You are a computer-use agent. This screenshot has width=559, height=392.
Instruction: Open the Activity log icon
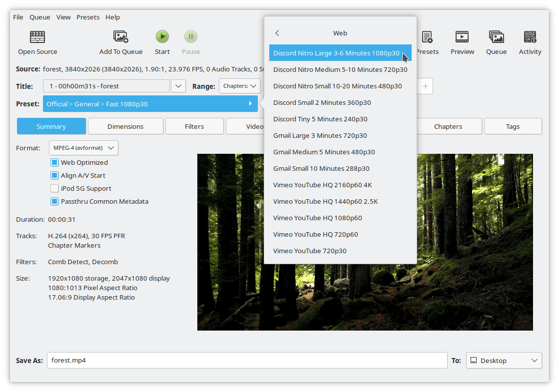tap(530, 37)
